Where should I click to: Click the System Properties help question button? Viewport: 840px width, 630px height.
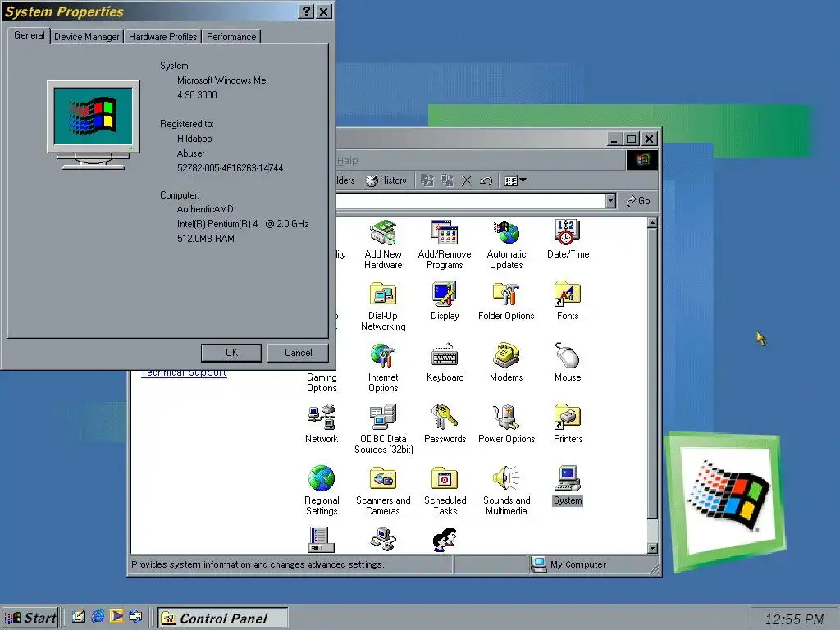pyautogui.click(x=306, y=11)
